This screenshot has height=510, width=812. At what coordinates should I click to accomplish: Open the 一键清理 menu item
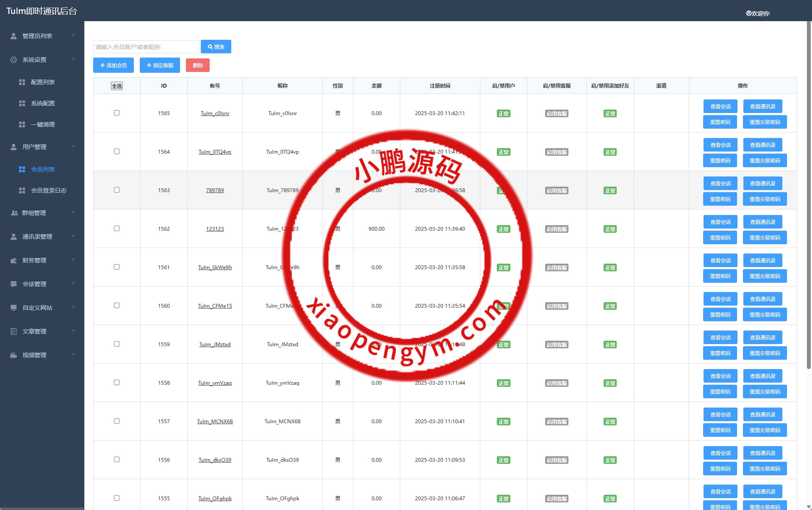click(42, 124)
